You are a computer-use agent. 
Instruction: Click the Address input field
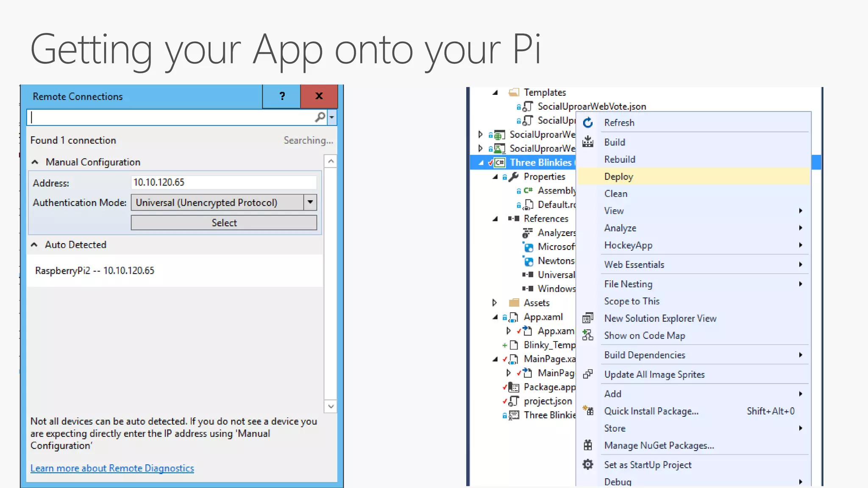pyautogui.click(x=224, y=183)
